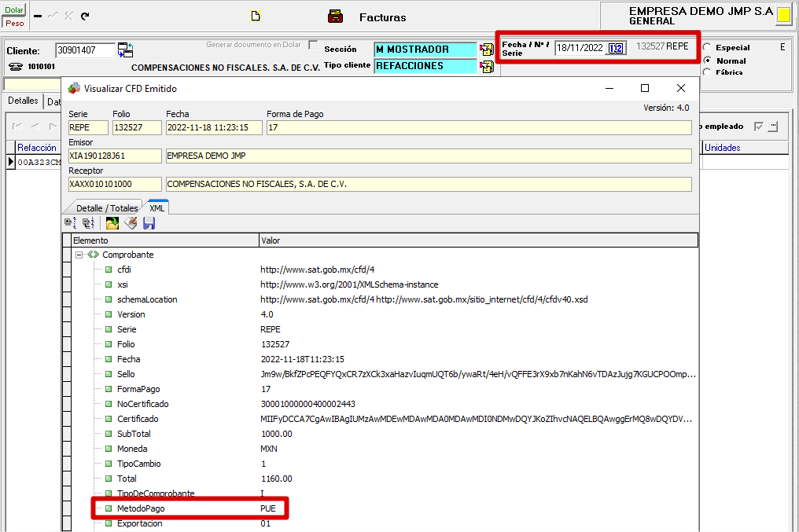Click the save floppy disk icon
Viewport: 799px width, 532px height.
pos(149,223)
